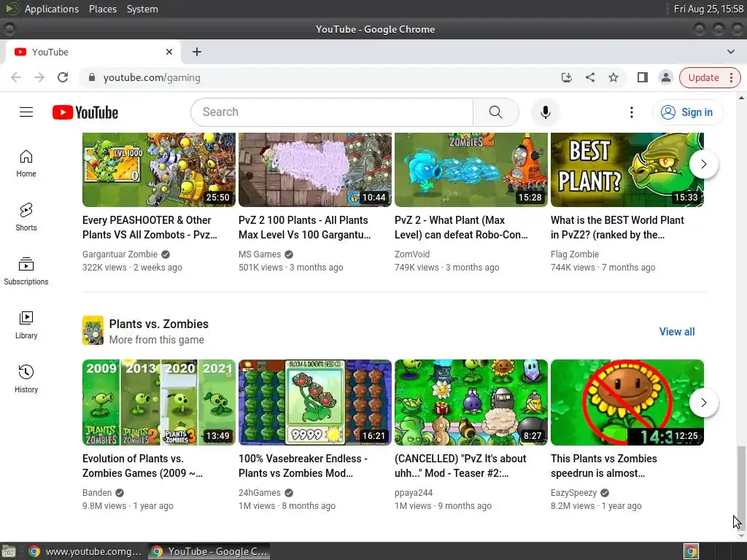Open Flag Zombie channel link
Screen dimensions: 747x560
[x=575, y=254]
